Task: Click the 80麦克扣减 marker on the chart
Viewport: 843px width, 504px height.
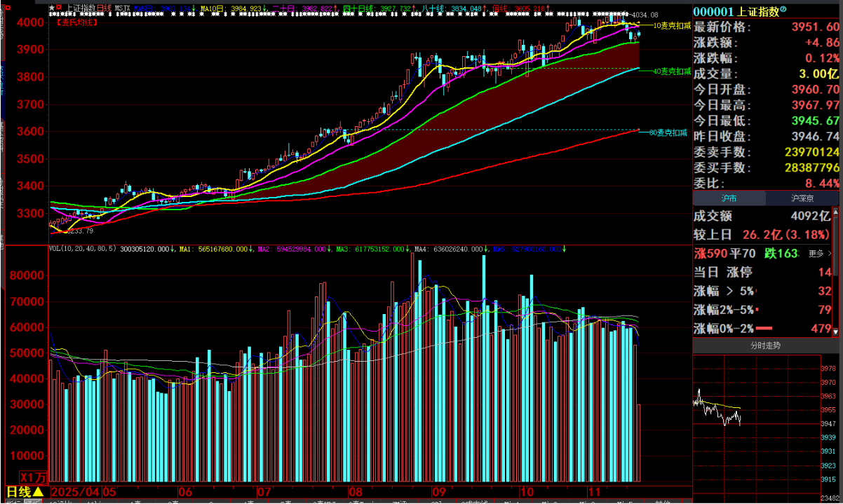Action: pos(667,132)
